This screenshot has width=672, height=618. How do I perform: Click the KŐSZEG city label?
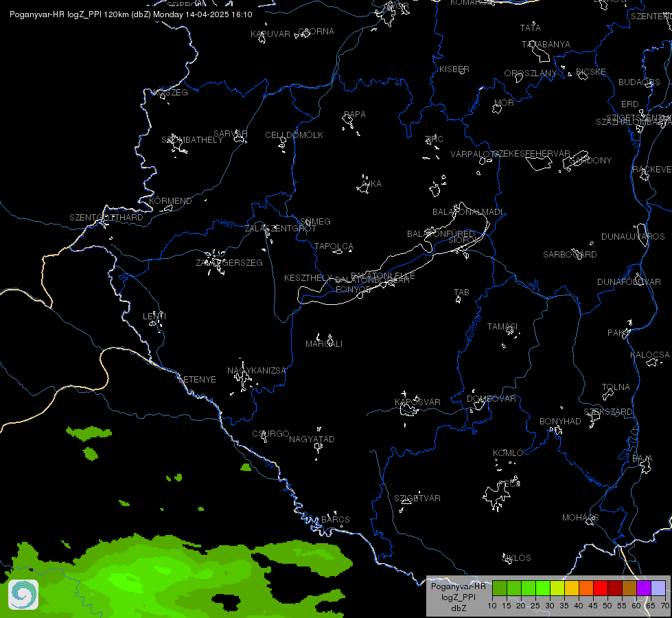point(170,93)
